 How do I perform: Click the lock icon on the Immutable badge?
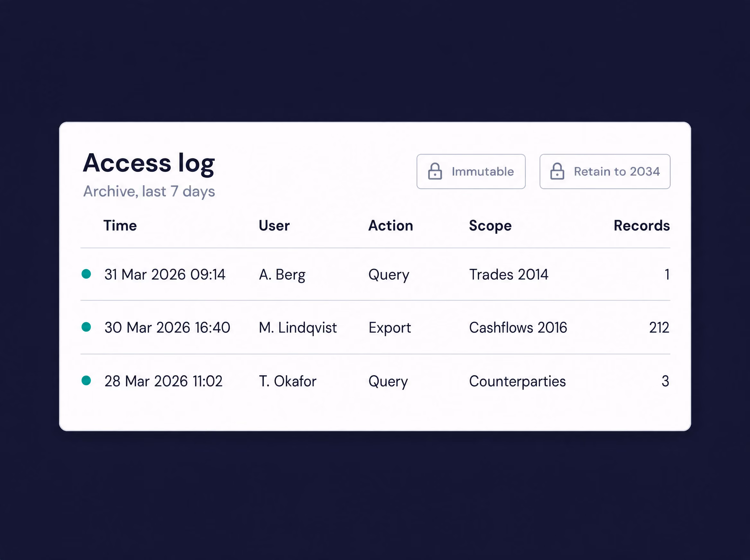pos(435,171)
